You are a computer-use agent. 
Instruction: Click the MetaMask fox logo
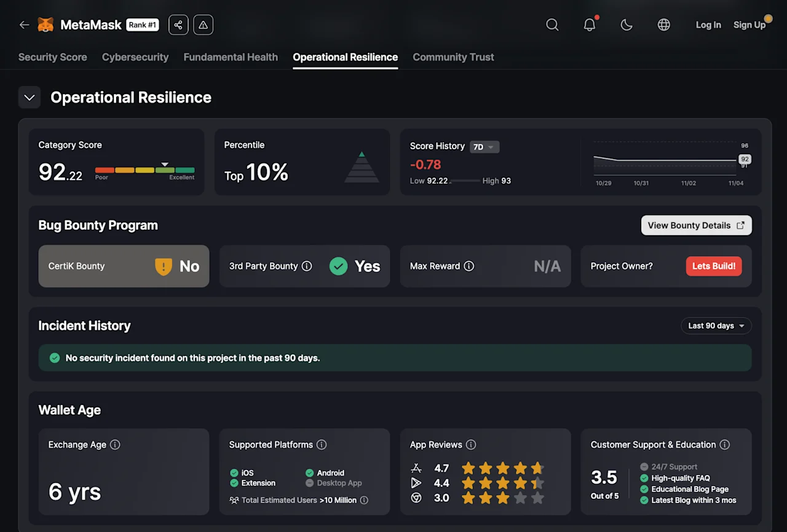click(x=45, y=25)
